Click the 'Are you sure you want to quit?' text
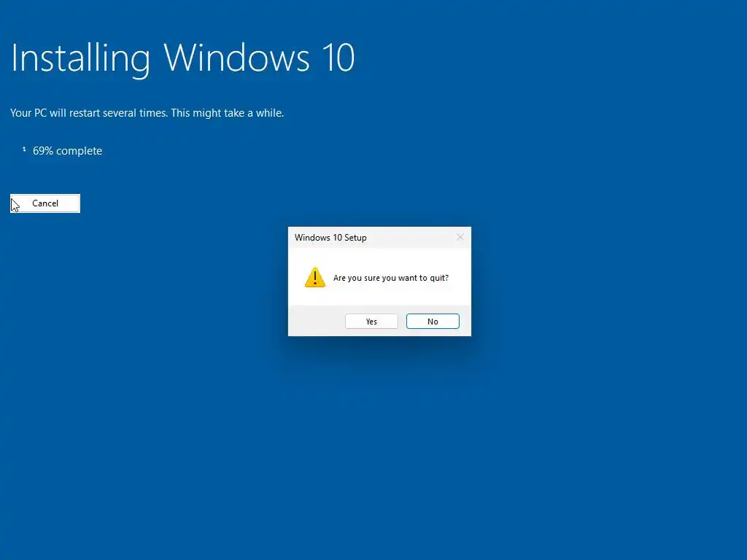The image size is (747, 560). click(x=391, y=278)
